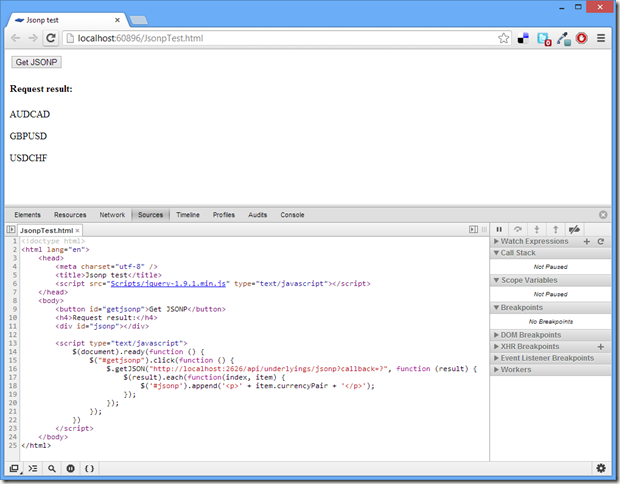Reload the JsonpTest page
Screen dimensions: 620x484
[x=51, y=38]
